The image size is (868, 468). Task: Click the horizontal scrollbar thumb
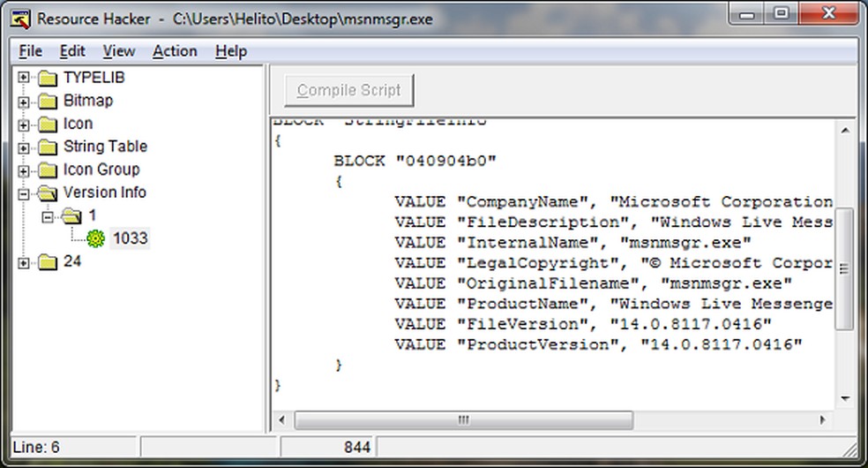pyautogui.click(x=463, y=420)
